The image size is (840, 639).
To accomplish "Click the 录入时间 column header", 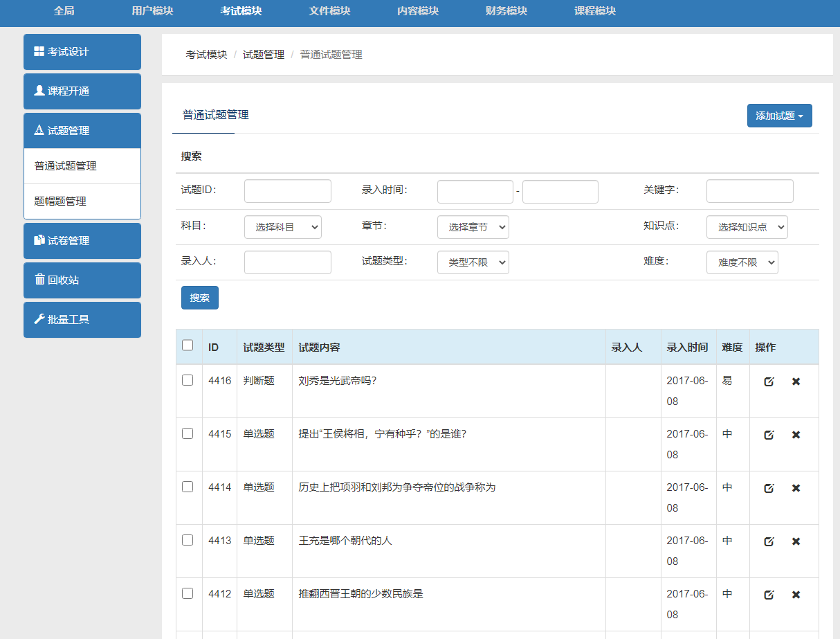I will point(687,348).
